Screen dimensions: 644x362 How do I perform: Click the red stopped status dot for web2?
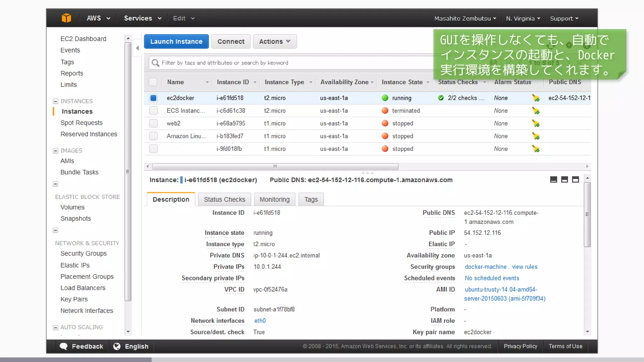(385, 123)
